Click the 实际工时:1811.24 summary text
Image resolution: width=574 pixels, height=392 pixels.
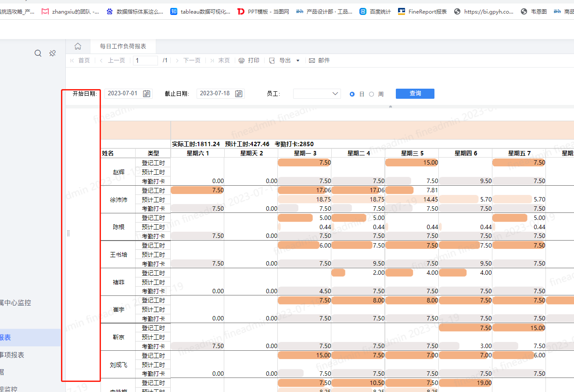[196, 144]
